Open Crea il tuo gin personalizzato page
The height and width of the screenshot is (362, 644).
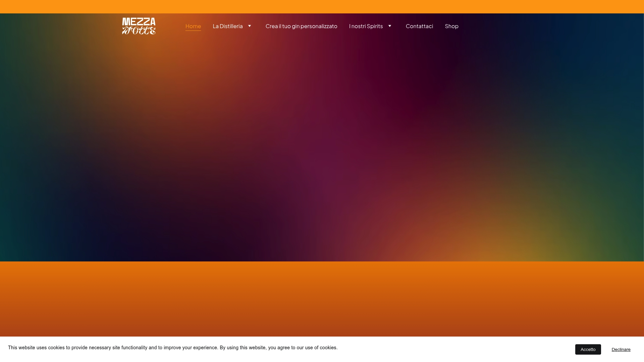(x=301, y=26)
